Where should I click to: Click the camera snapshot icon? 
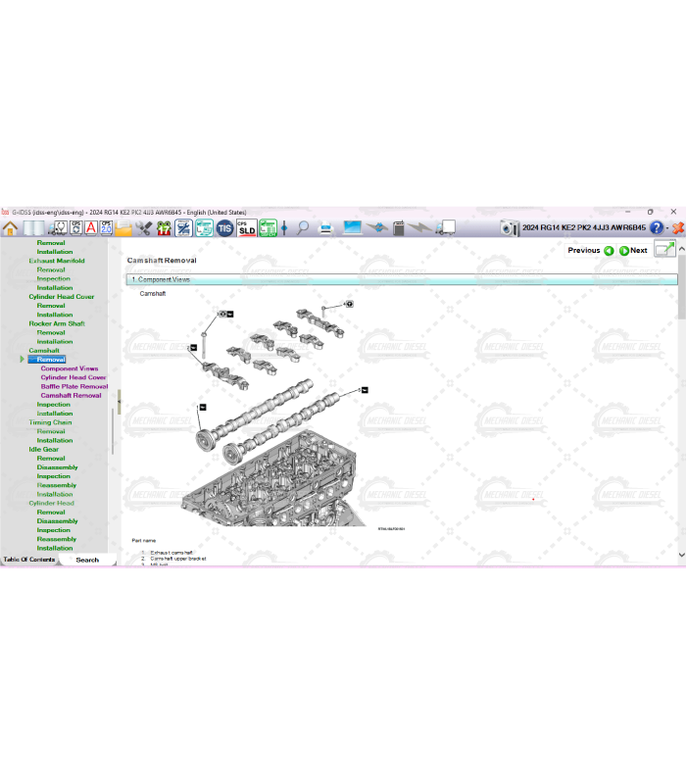(x=509, y=228)
